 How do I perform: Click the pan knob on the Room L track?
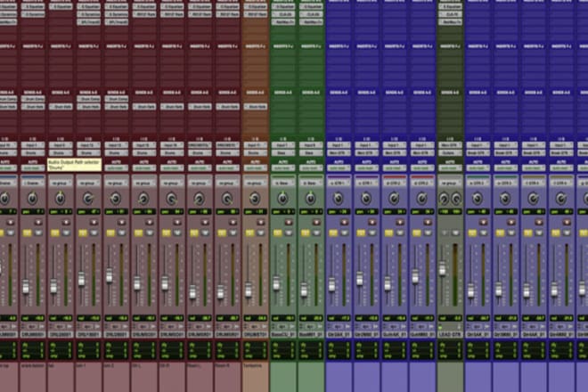tap(199, 198)
